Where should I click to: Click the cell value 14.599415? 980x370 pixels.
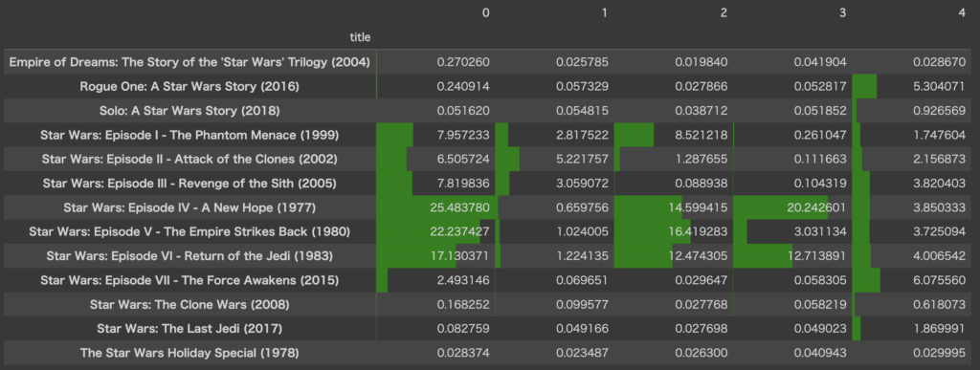[699, 207]
